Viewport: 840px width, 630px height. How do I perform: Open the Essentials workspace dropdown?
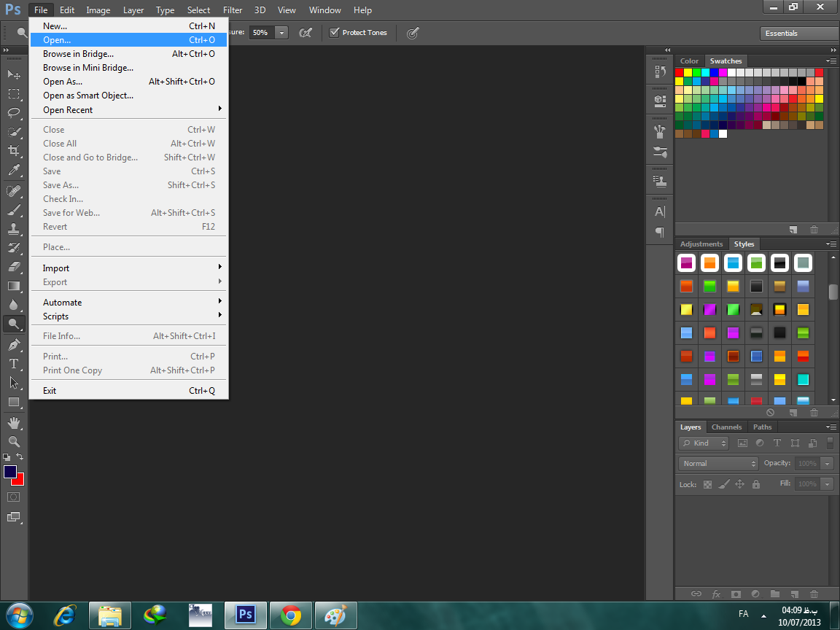point(799,34)
